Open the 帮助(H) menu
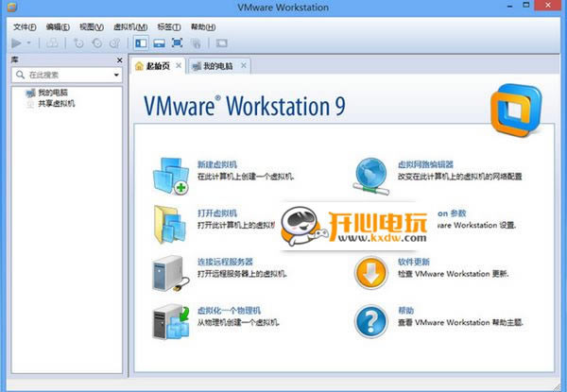The width and height of the screenshot is (567, 392). (x=203, y=27)
